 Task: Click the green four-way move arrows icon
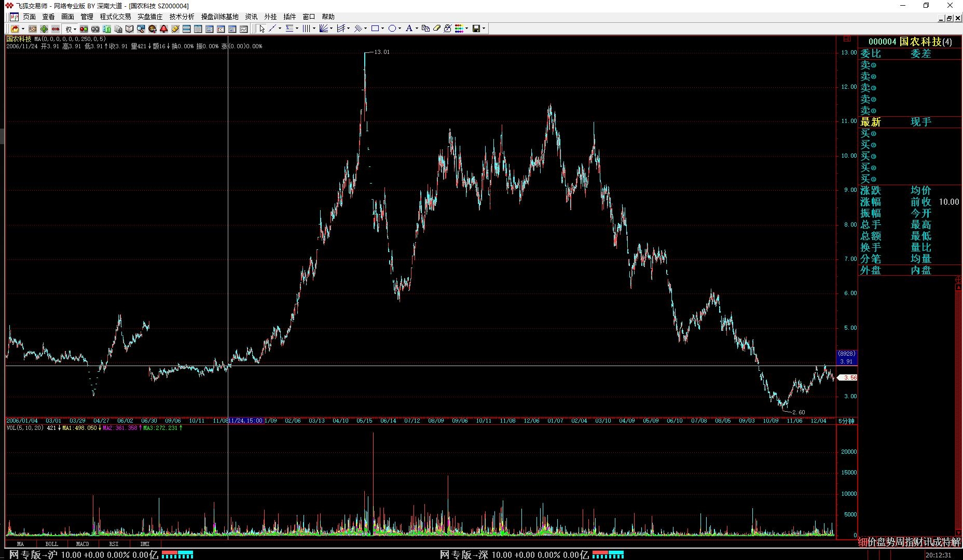coord(44,29)
